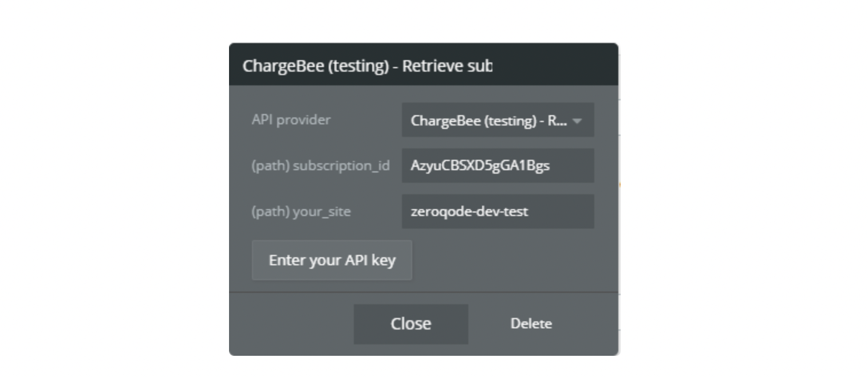This screenshot has width=868, height=377.
Task: Click white canvas right of the dialog
Action: coord(744,189)
